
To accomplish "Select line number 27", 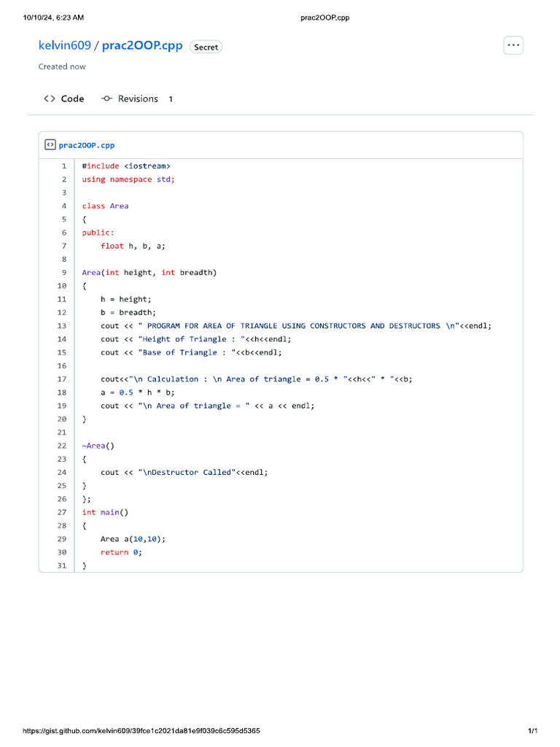I will pos(62,513).
